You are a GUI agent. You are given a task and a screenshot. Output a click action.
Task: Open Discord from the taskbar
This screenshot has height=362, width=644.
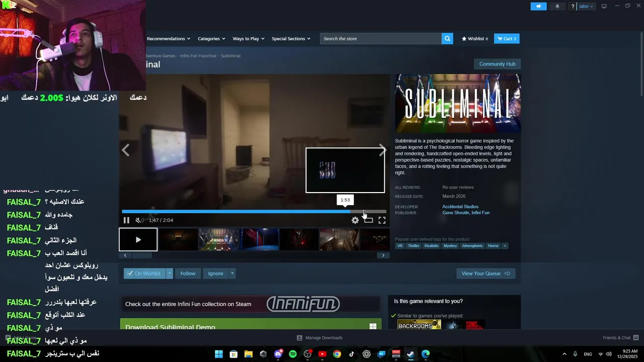coord(278,354)
